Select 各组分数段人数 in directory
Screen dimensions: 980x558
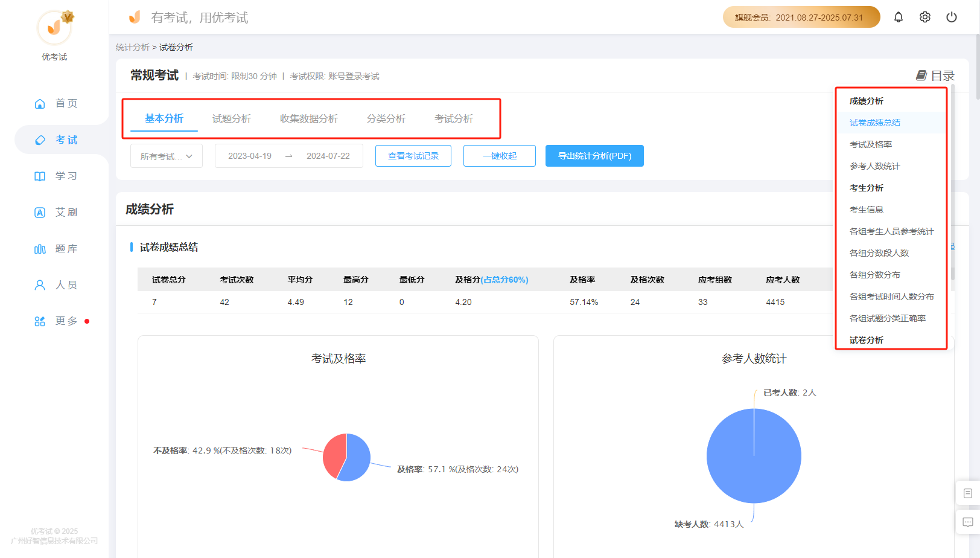(879, 253)
